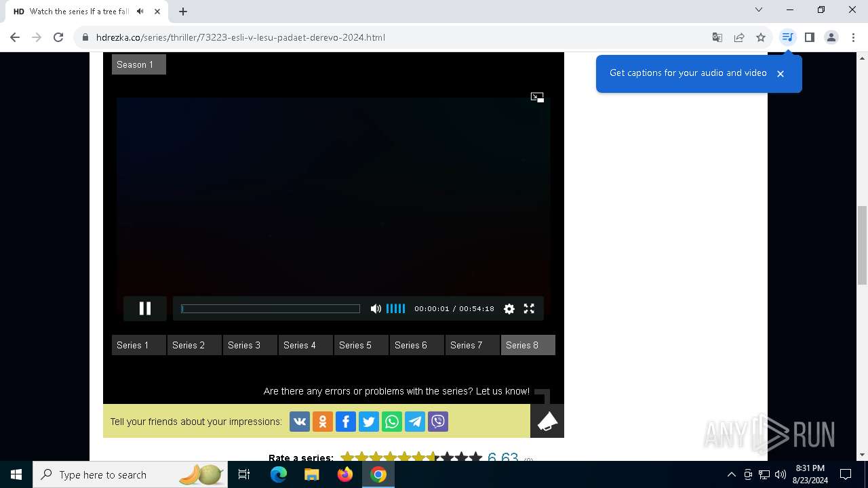This screenshot has height=488, width=868.
Task: Click the hdrezka URL address bar
Action: [241, 37]
